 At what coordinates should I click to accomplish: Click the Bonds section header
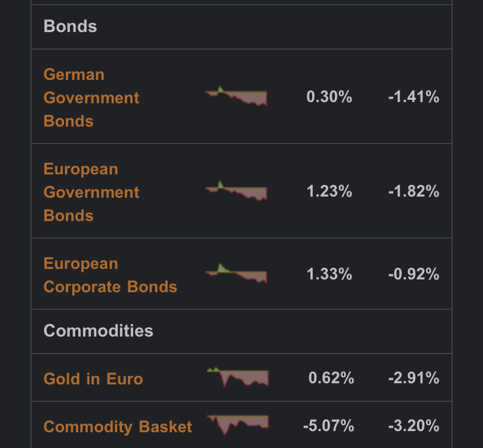coord(71,26)
